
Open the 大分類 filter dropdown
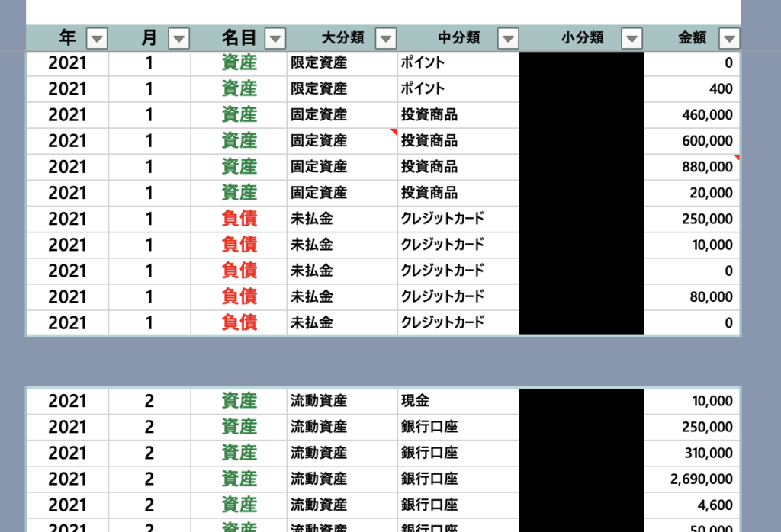pos(386,38)
